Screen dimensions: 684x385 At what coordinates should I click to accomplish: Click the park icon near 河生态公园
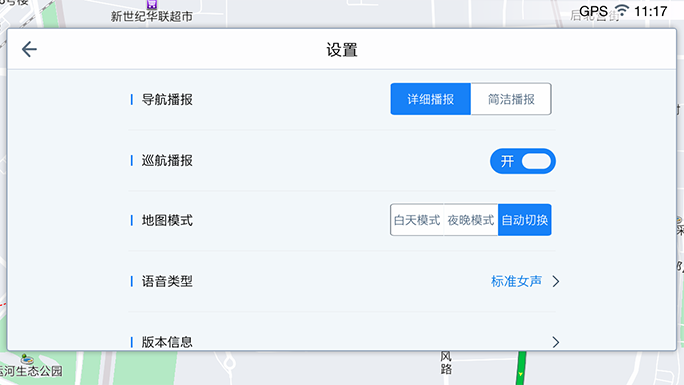click(x=27, y=359)
